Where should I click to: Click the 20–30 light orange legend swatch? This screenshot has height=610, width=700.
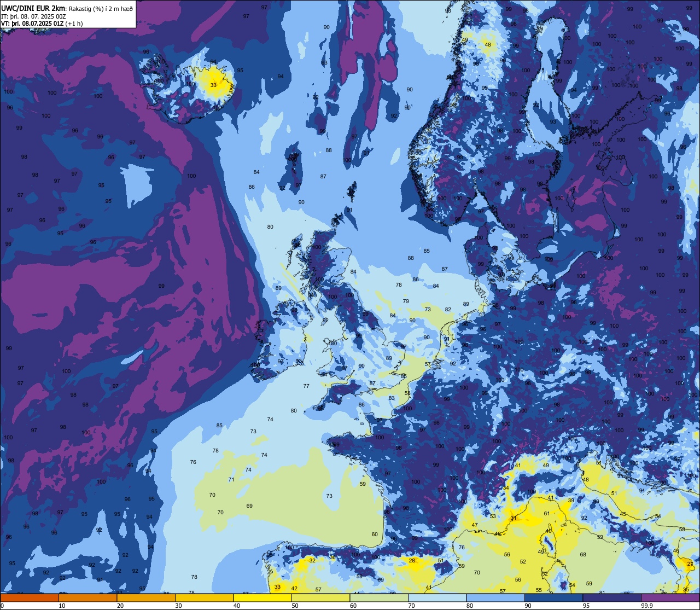click(x=146, y=598)
